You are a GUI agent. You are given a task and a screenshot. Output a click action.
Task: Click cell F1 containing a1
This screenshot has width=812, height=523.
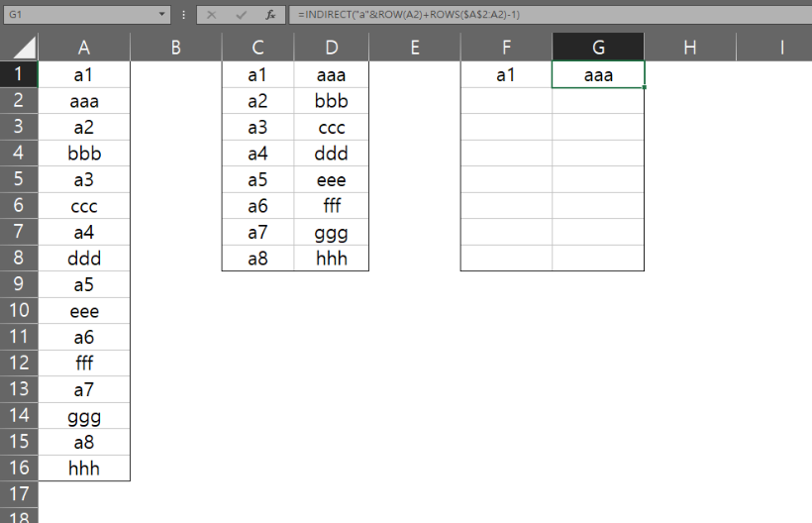506,74
